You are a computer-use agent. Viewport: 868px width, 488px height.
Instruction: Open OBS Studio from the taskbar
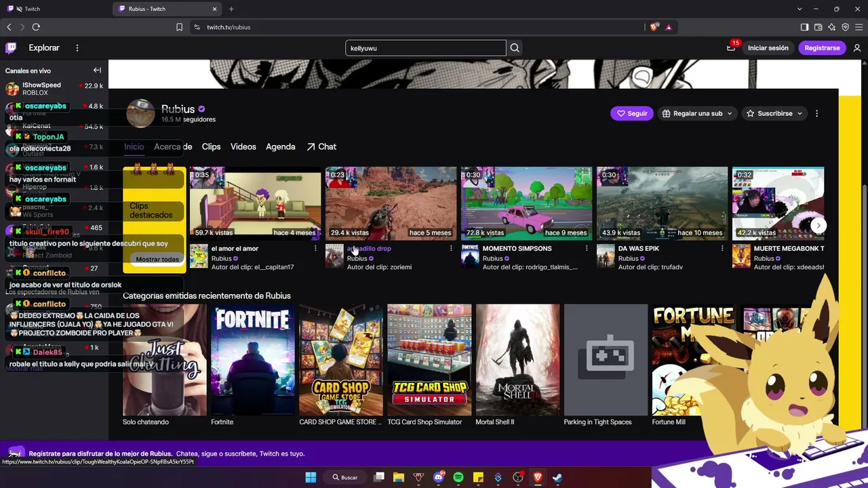[518, 477]
